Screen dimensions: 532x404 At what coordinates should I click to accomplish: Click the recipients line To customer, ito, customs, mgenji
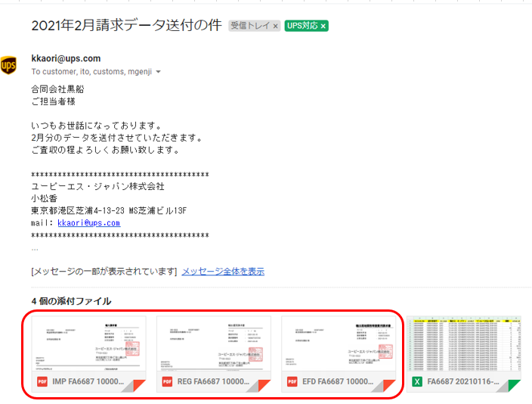point(91,72)
